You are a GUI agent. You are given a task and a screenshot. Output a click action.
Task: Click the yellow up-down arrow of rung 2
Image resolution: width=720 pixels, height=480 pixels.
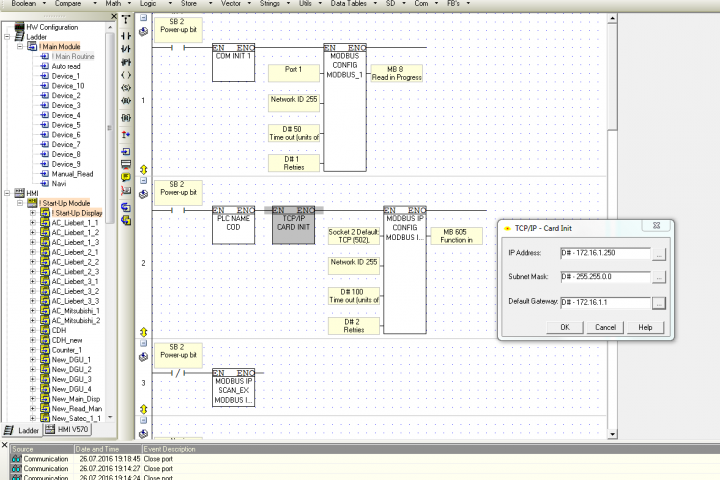coord(143,332)
